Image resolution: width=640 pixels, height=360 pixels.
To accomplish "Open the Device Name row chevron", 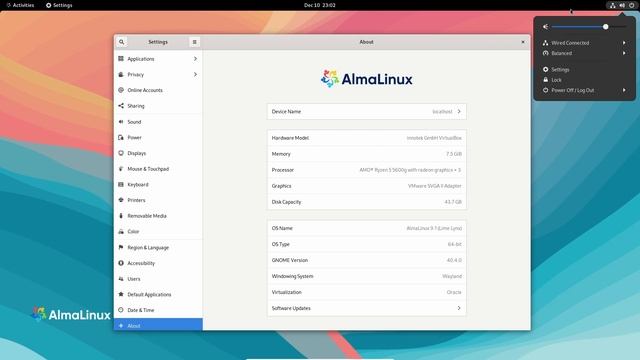I will pos(459,111).
